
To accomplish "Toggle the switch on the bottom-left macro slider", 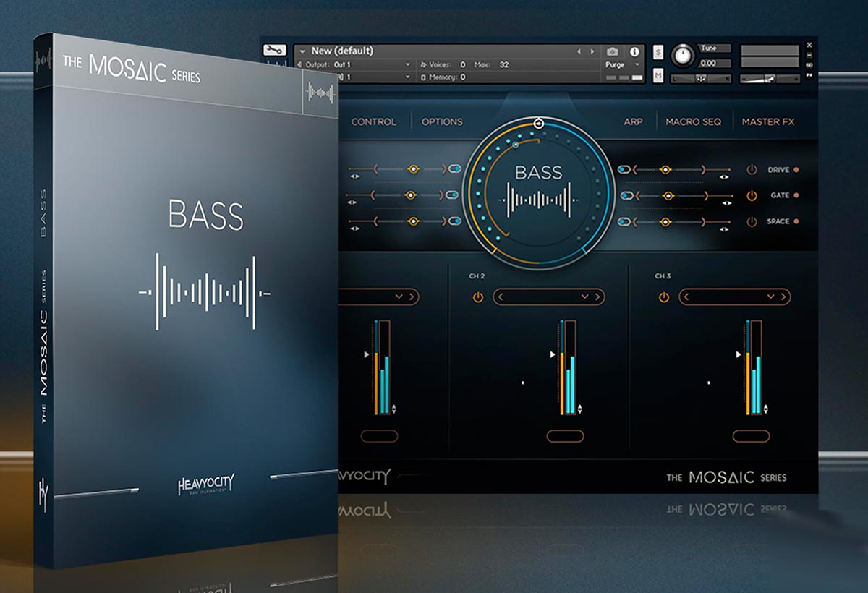I will click(x=454, y=221).
